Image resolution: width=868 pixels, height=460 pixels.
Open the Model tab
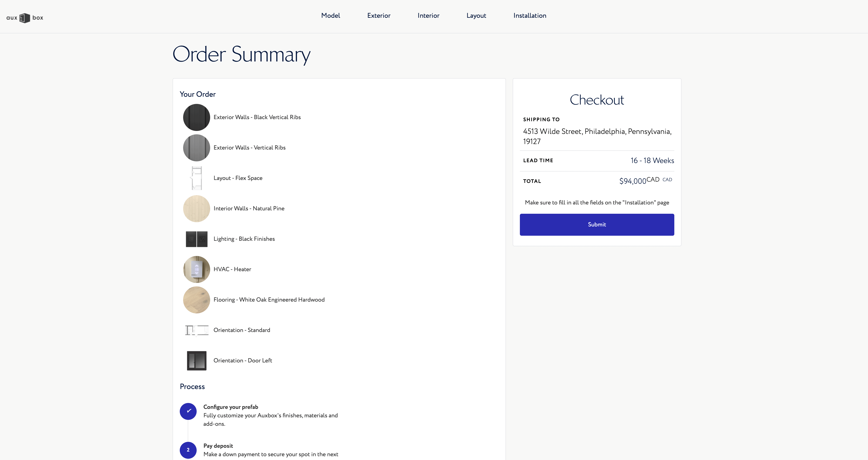point(331,15)
